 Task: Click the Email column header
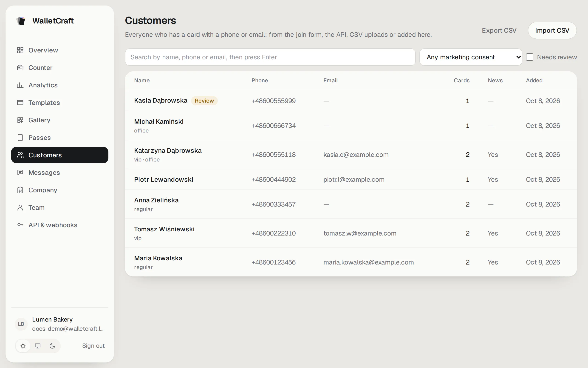pos(331,80)
